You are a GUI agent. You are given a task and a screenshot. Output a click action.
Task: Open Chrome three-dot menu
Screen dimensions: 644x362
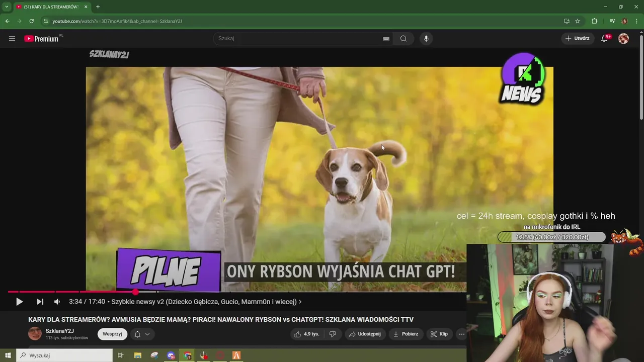(x=636, y=21)
